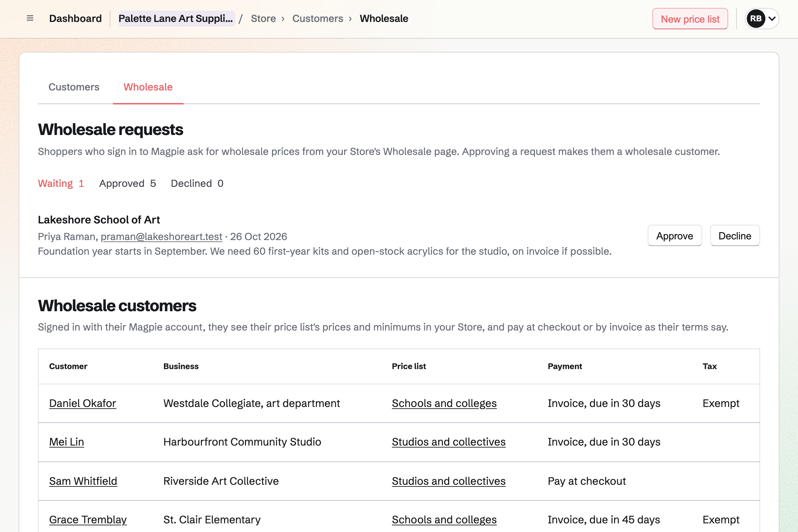Open Sam Whitfield's Studios and collectives price list

click(449, 481)
